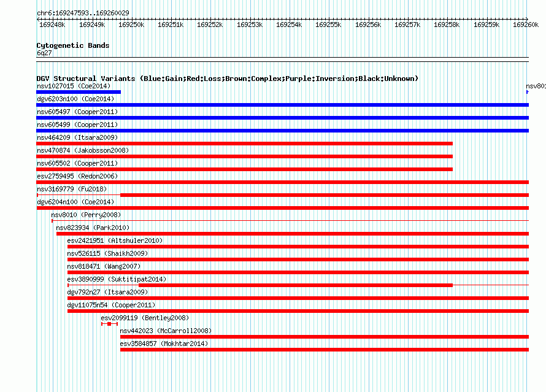This screenshot has height=392, width=546.
Task: Open esv2421951 (Altshuler2010) variant label
Action: (x=115, y=240)
